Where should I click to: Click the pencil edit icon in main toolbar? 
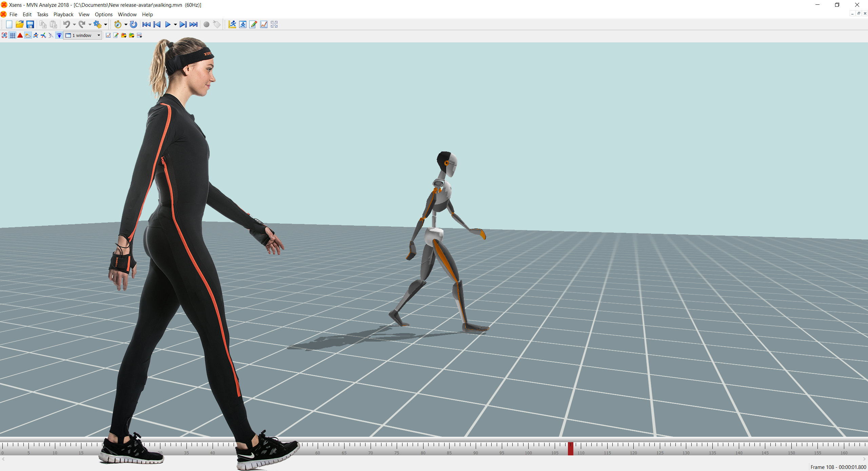[x=253, y=24]
